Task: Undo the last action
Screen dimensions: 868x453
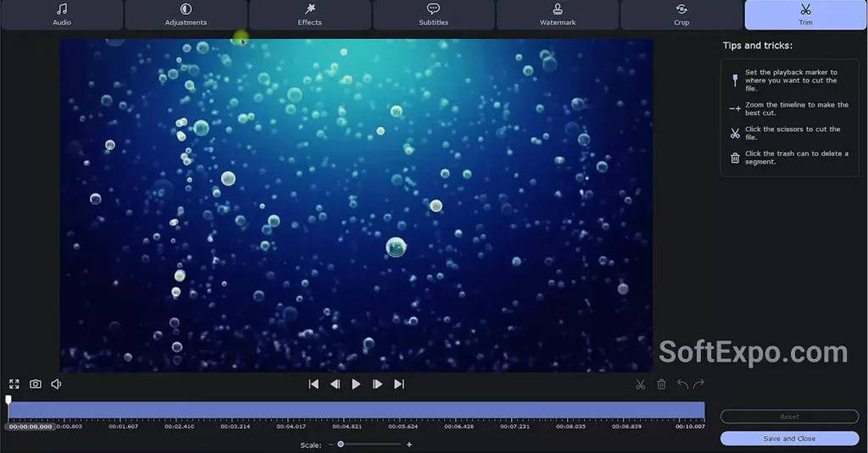Action: 682,384
